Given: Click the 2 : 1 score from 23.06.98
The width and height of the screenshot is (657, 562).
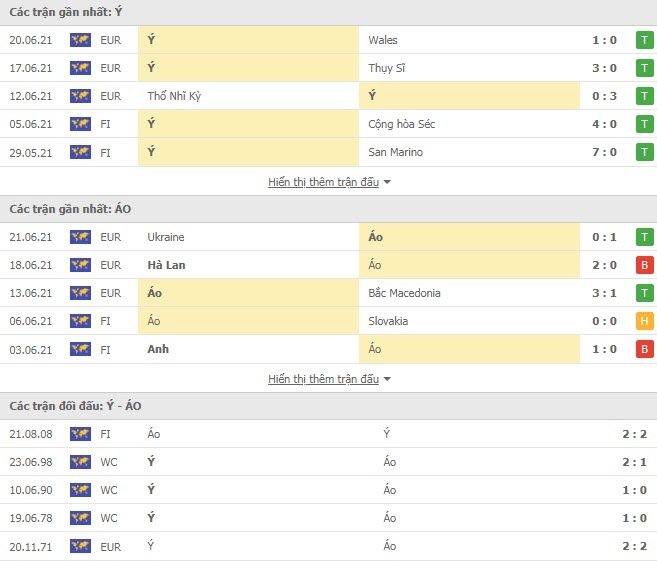Looking at the screenshot, I should click(634, 462).
